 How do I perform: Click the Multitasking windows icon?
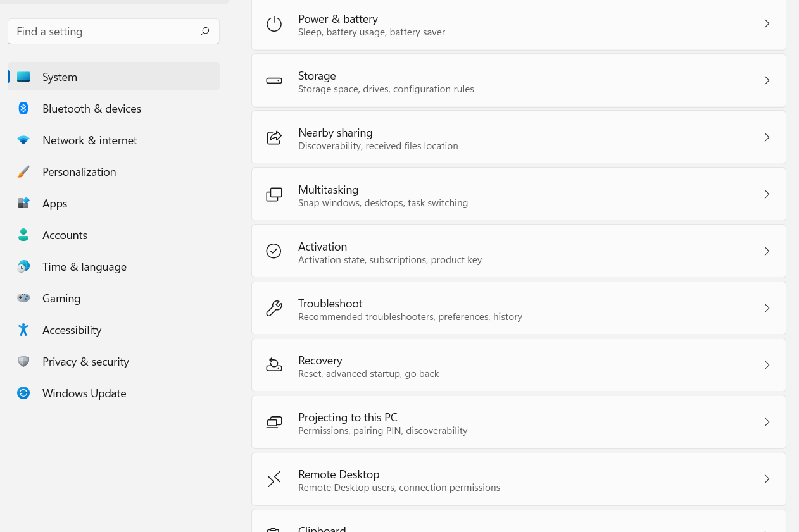274,195
